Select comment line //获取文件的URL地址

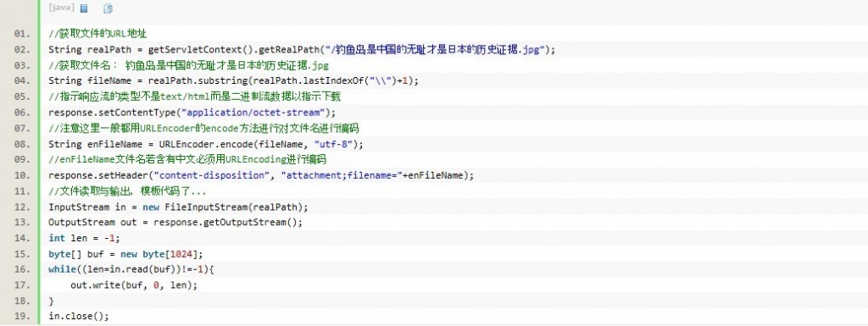[x=97, y=34]
